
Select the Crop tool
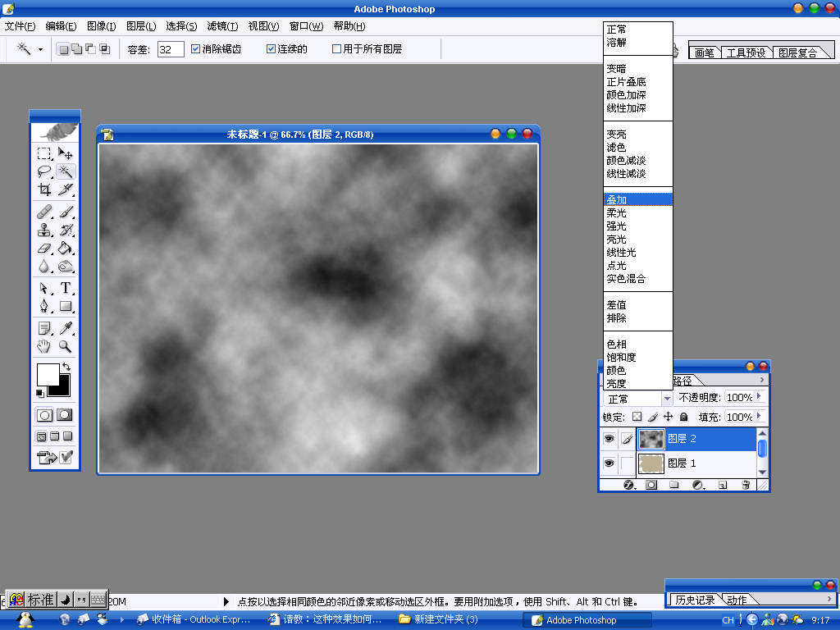44,189
